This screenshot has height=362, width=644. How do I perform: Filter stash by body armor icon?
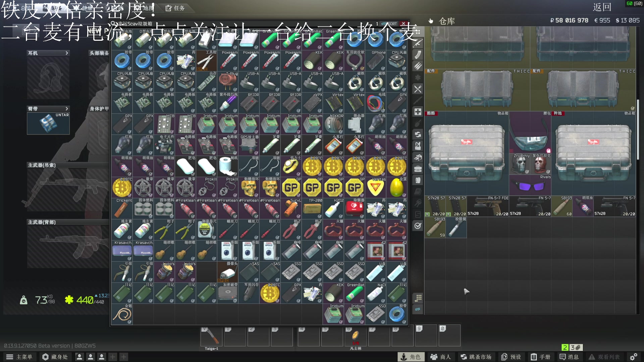click(x=418, y=180)
